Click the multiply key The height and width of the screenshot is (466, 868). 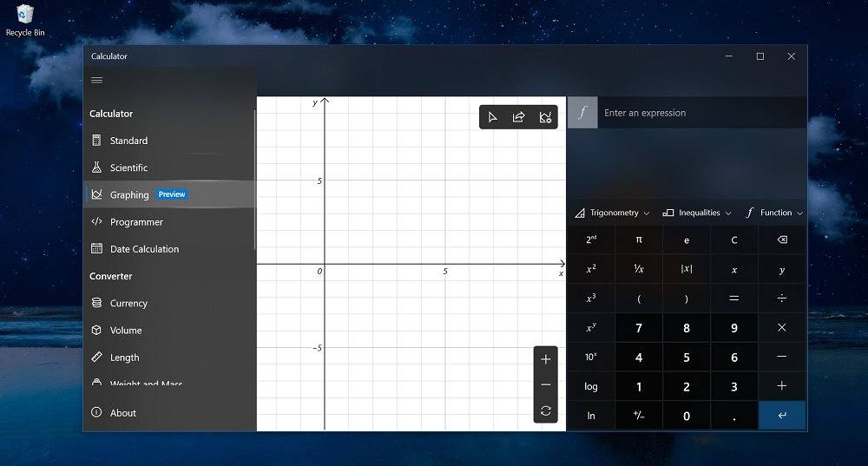click(x=782, y=328)
